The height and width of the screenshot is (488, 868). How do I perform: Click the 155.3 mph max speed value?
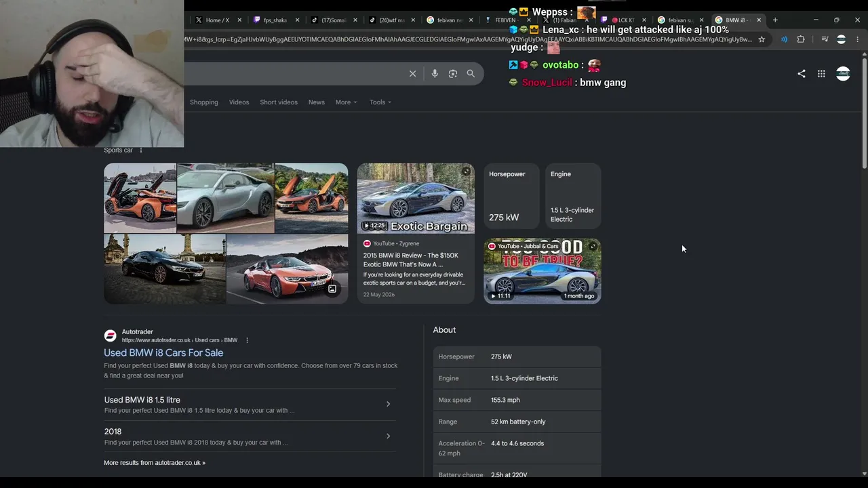click(x=505, y=400)
